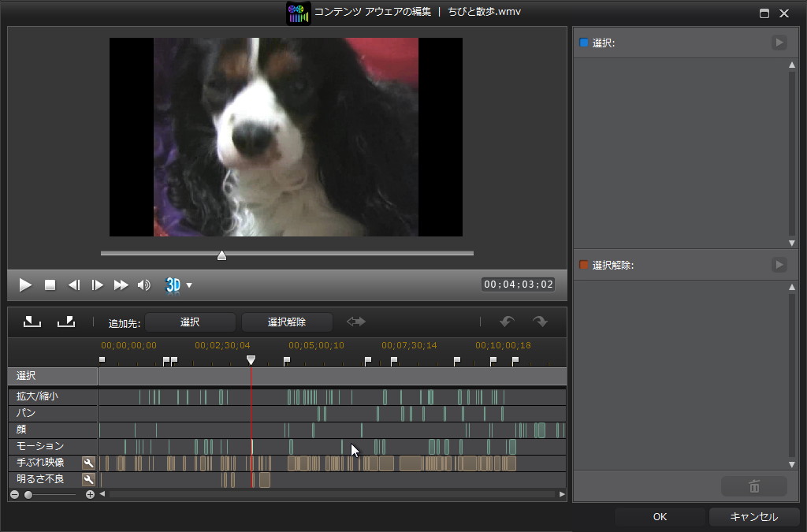Add the segment to 選択解除
Image resolution: width=807 pixels, height=532 pixels.
(x=287, y=322)
